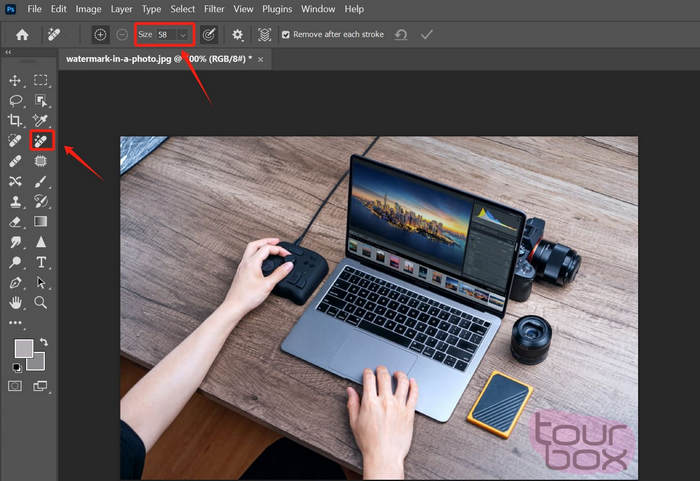
Task: Click the Photoshop Ps logo
Action: click(x=10, y=9)
